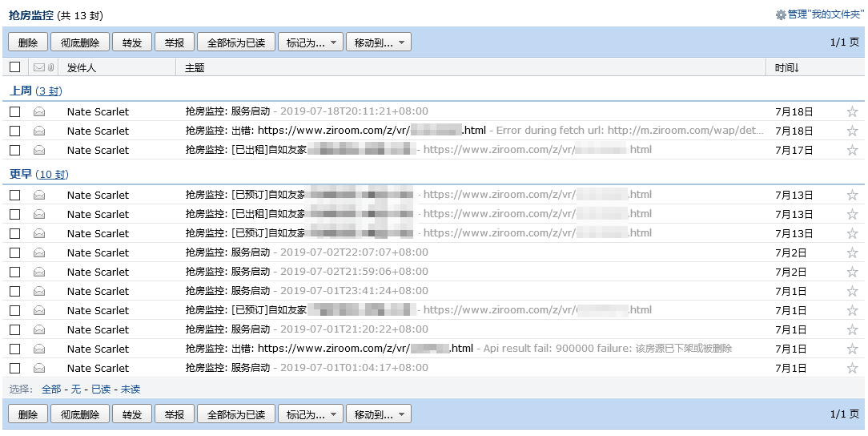Expand the bottom 移动到... dropdown
Screen dimensions: 868x436
pos(379,414)
